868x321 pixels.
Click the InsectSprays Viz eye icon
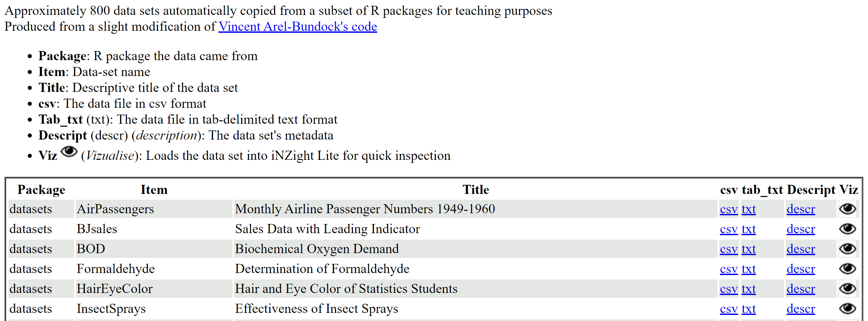coord(847,308)
